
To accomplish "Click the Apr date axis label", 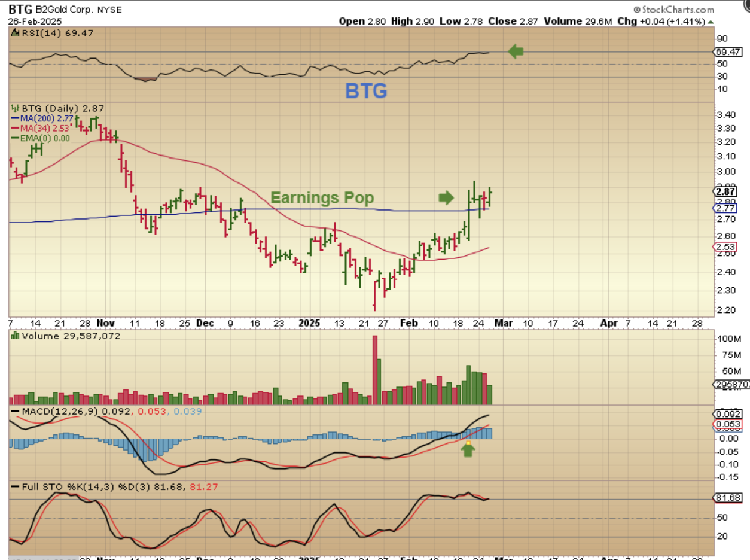I will 609,323.
